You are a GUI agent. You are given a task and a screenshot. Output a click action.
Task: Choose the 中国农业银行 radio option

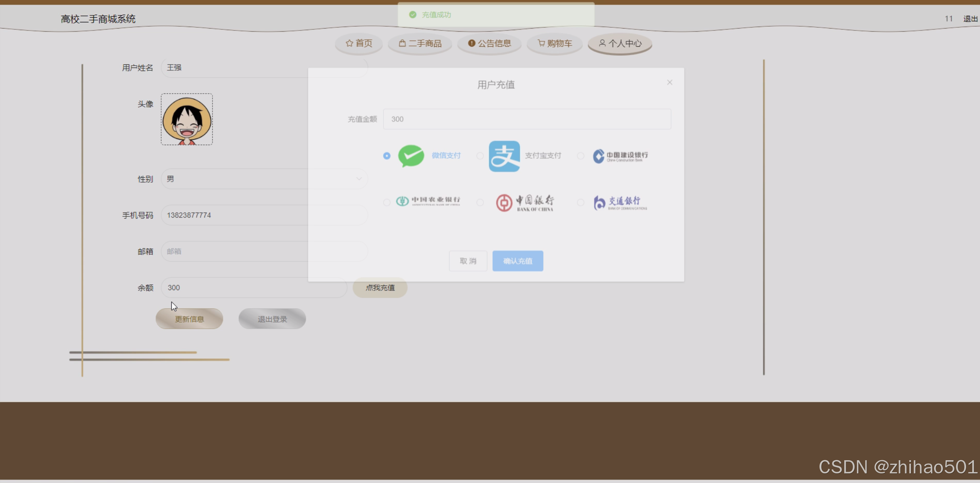pos(387,202)
